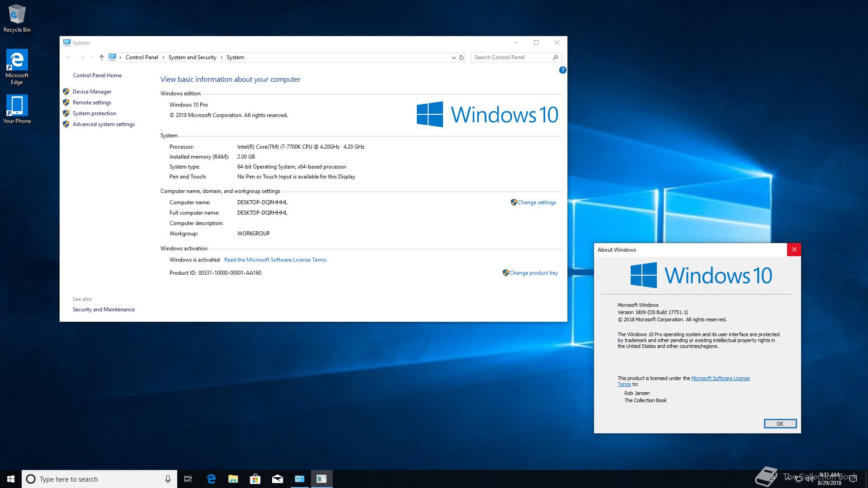Expand the chevron before Control Panel in the breadcrumb

pos(120,57)
